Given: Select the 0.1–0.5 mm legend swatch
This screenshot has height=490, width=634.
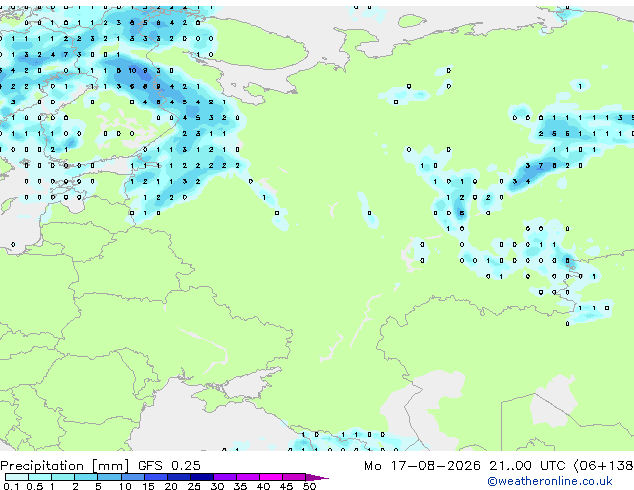Looking at the screenshot, I should click(17, 477).
